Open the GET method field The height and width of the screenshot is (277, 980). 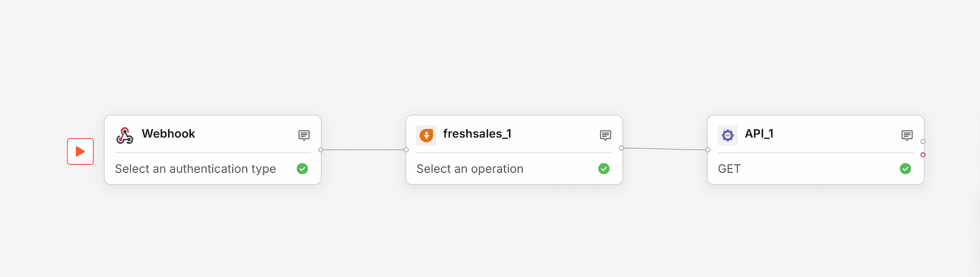(x=729, y=169)
